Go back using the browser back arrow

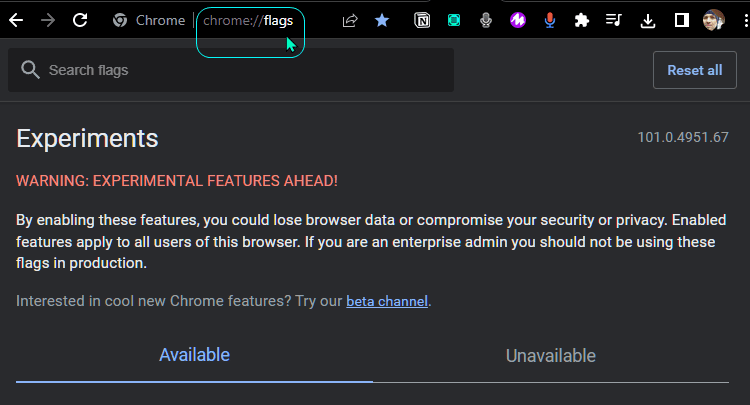[16, 20]
